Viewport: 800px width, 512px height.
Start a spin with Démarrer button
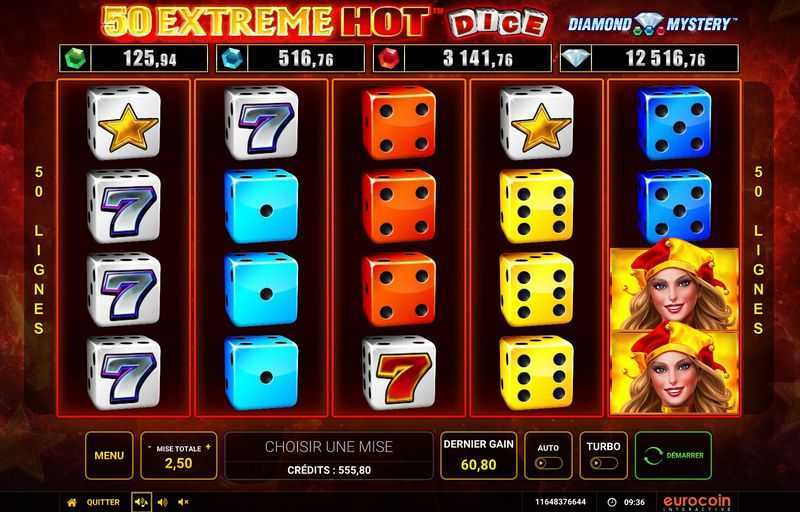coord(673,455)
